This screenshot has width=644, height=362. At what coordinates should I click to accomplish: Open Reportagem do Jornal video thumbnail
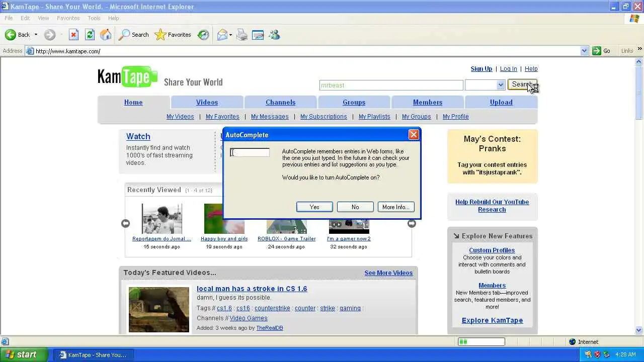pos(162,219)
